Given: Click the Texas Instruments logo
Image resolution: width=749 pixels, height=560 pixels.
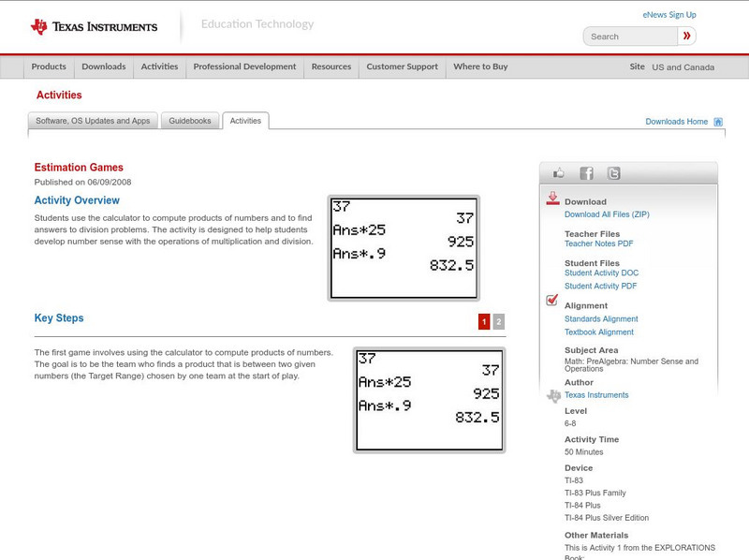Looking at the screenshot, I should click(94, 26).
